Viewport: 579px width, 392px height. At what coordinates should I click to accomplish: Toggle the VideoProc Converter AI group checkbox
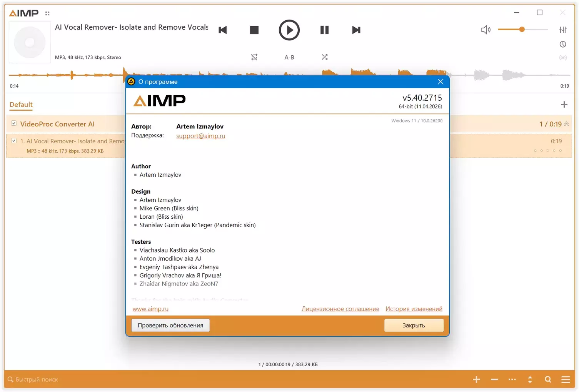pos(14,123)
